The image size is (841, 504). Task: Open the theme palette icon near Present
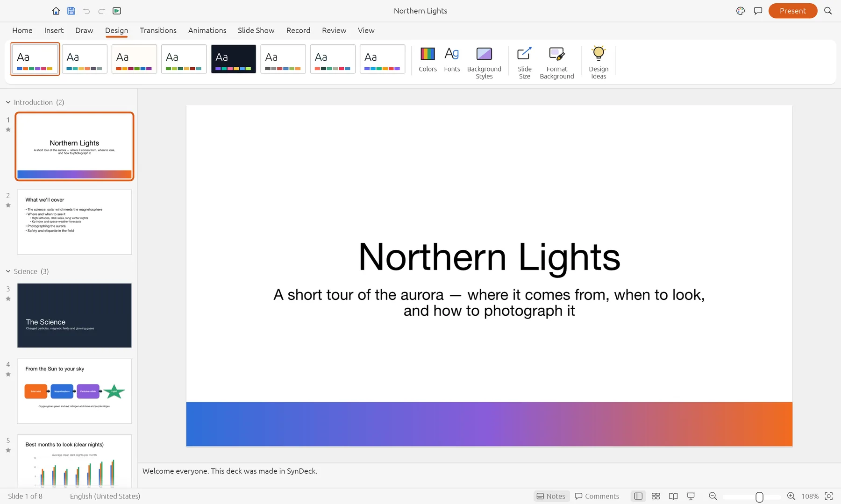pyautogui.click(x=741, y=11)
